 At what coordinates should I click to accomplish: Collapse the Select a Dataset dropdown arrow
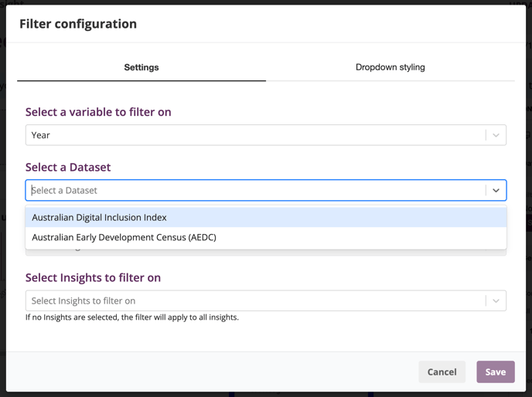[x=496, y=191]
